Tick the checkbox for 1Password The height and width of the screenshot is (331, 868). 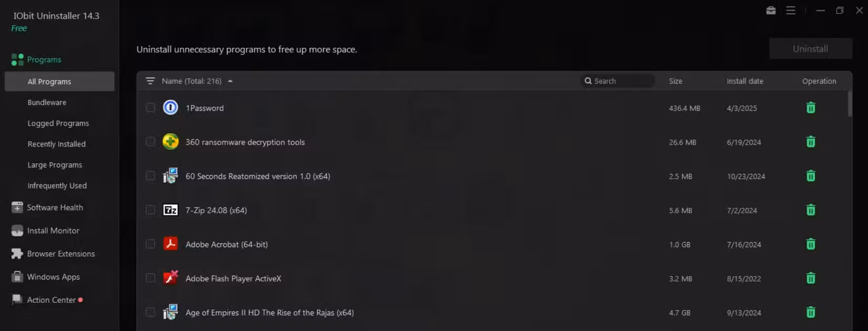coord(150,108)
